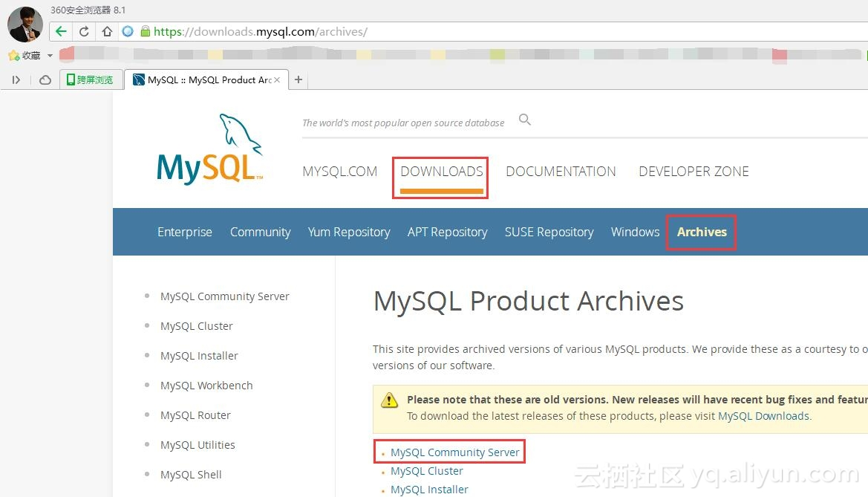Open the cloud sync icon
This screenshot has height=497, width=868.
[45, 79]
